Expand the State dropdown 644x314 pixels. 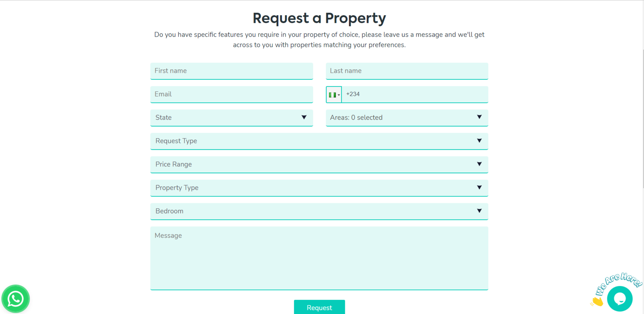click(x=231, y=118)
